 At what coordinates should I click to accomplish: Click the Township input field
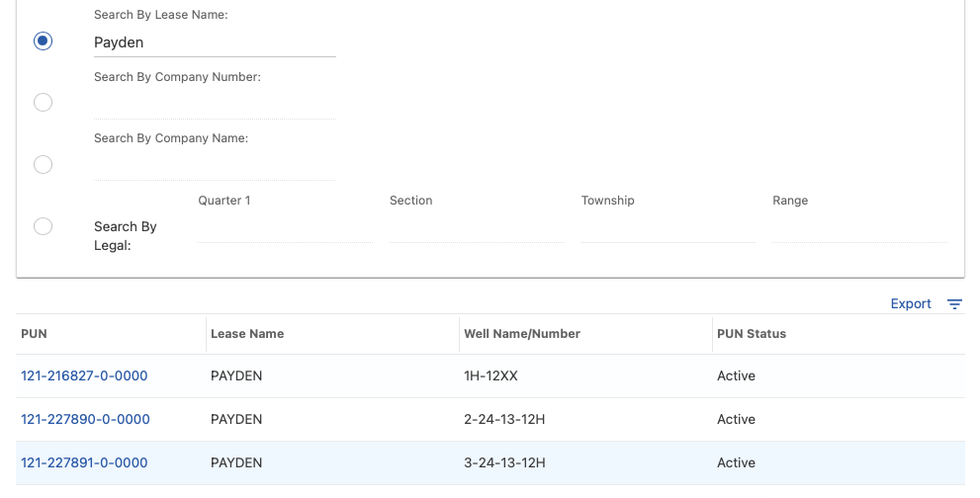point(668,228)
